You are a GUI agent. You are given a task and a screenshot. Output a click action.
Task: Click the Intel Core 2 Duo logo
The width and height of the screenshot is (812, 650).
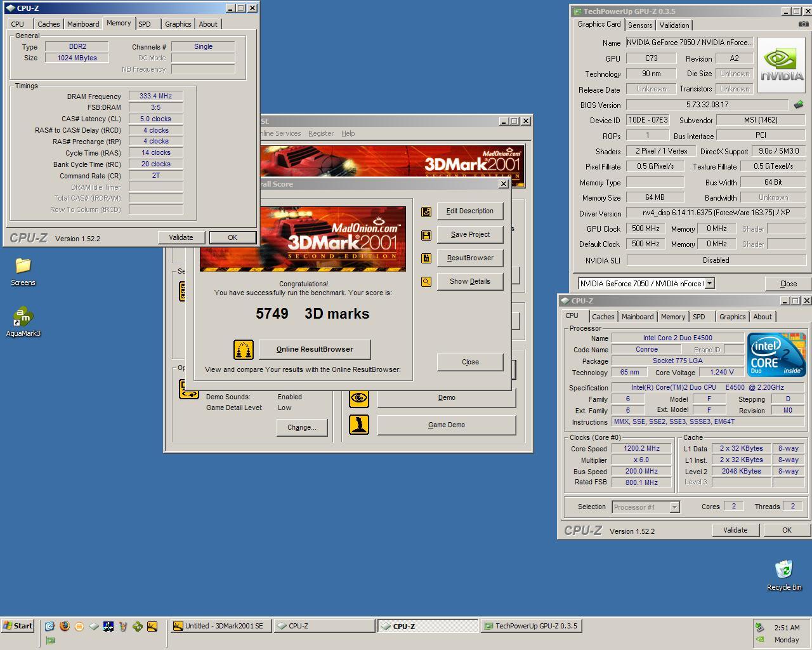pos(776,354)
